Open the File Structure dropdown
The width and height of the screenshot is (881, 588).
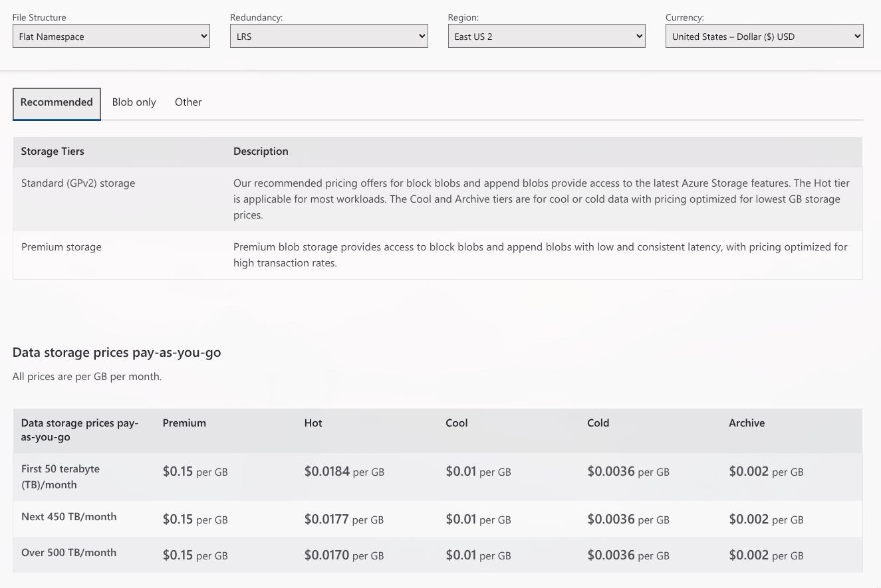tap(110, 36)
